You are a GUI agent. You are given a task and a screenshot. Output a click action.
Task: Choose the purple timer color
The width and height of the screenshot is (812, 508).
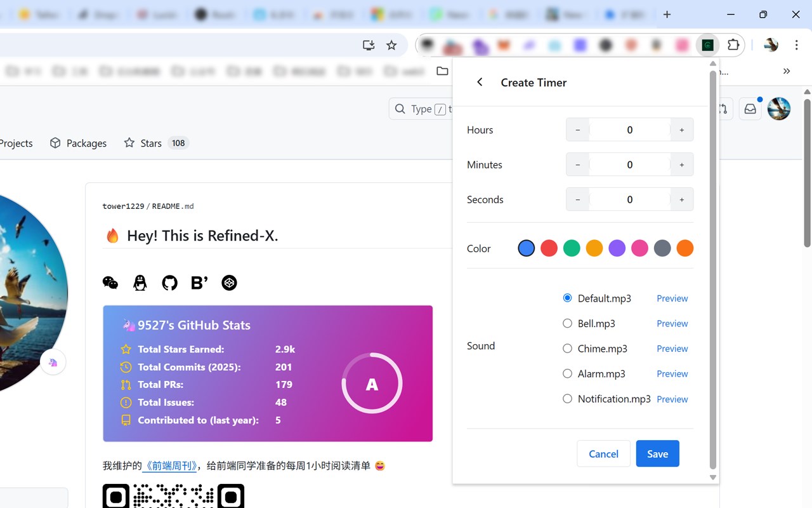617,248
